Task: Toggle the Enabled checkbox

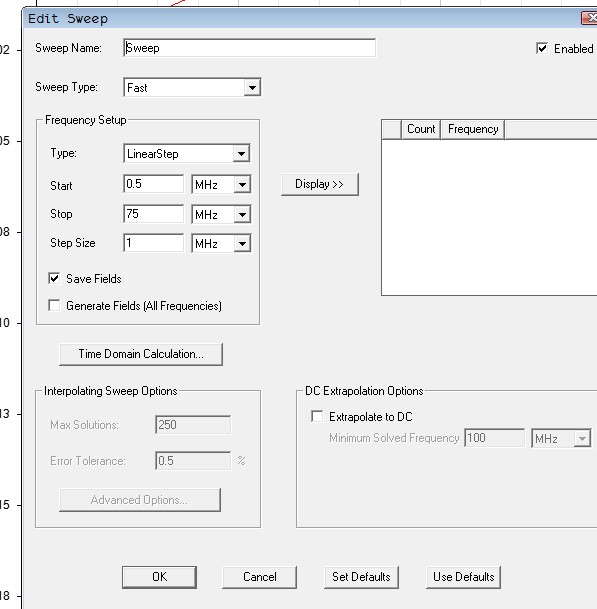Action: pos(542,49)
